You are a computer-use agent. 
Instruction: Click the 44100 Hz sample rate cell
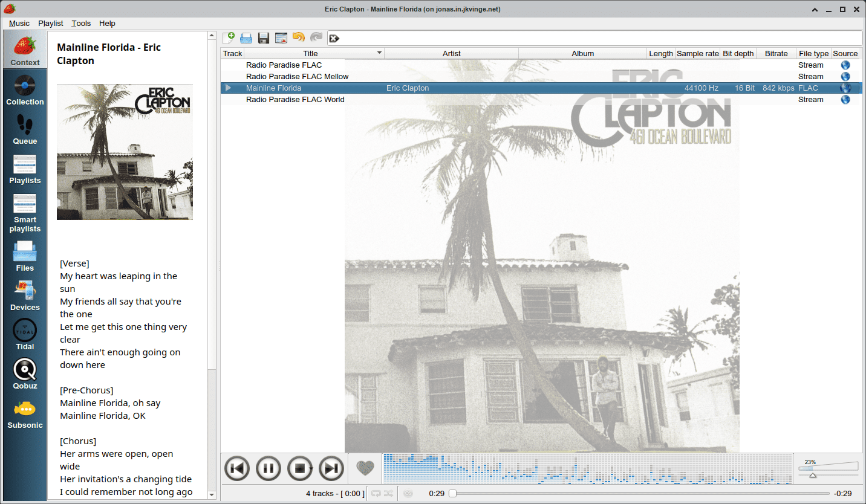702,88
